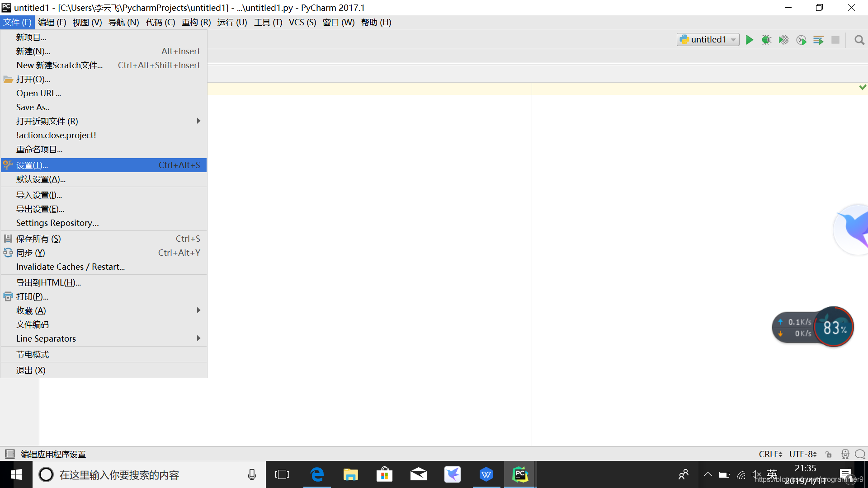Open the UTF-8 encoding selector
This screenshot has height=488, width=868.
click(x=803, y=454)
